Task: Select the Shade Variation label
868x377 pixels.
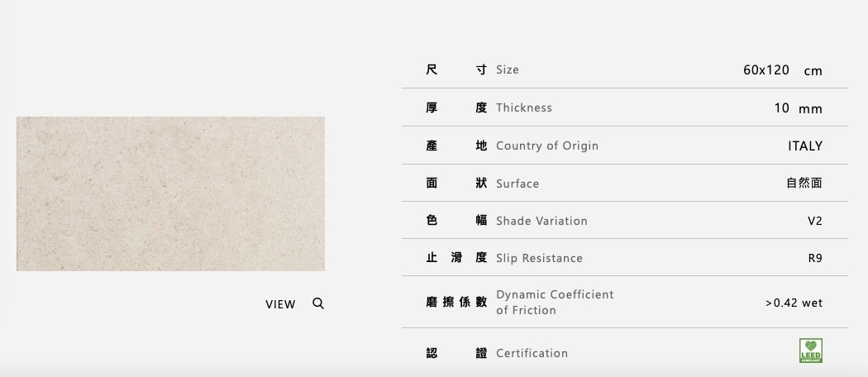Action: click(541, 221)
